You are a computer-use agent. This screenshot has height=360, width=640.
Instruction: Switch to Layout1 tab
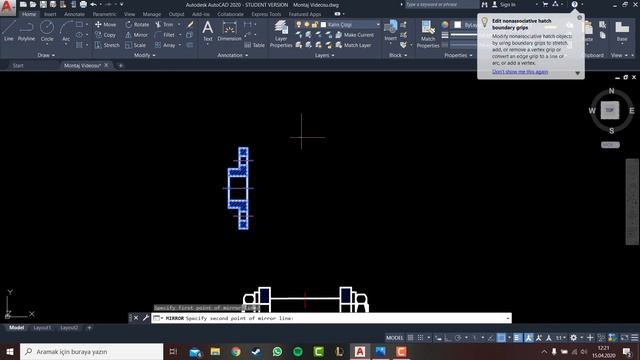(x=42, y=328)
